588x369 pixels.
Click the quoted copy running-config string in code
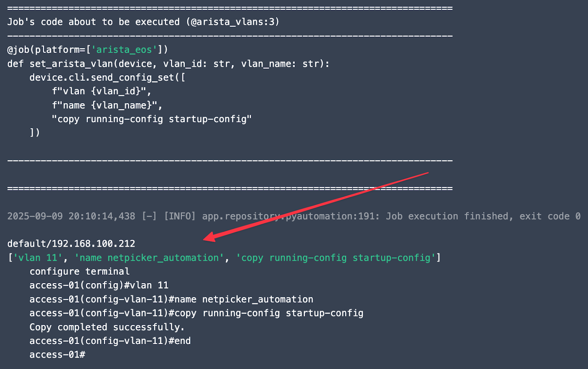(x=151, y=119)
